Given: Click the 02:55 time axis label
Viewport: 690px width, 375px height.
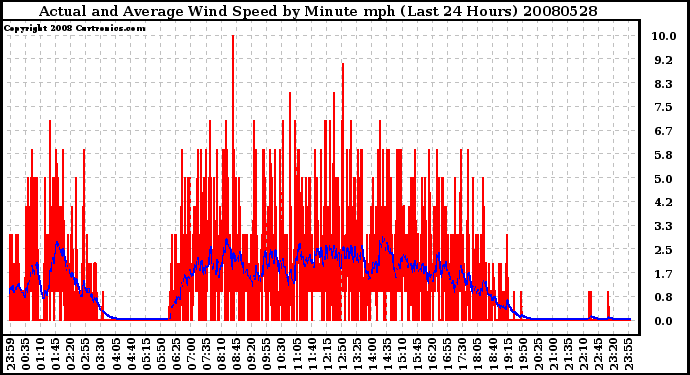Looking at the screenshot, I should point(86,354).
